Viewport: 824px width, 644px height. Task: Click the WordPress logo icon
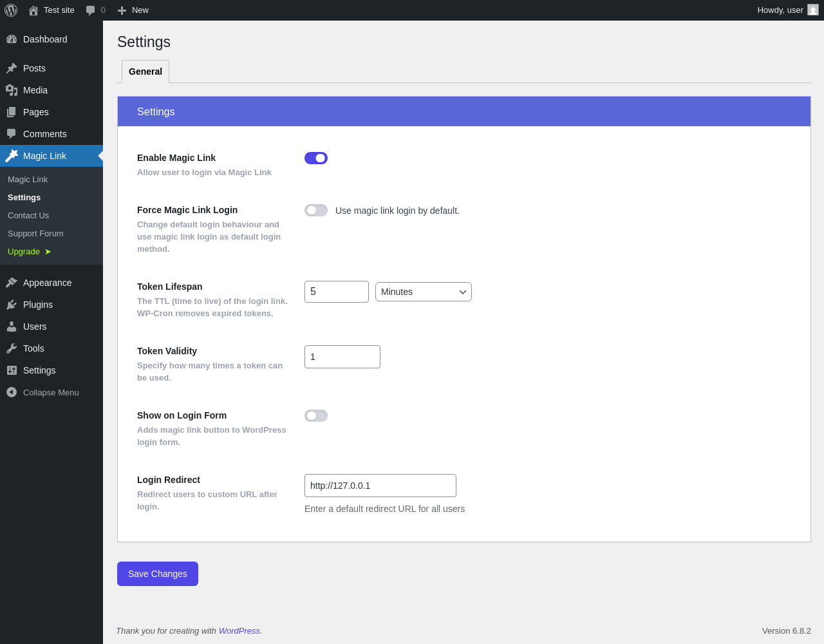11,10
